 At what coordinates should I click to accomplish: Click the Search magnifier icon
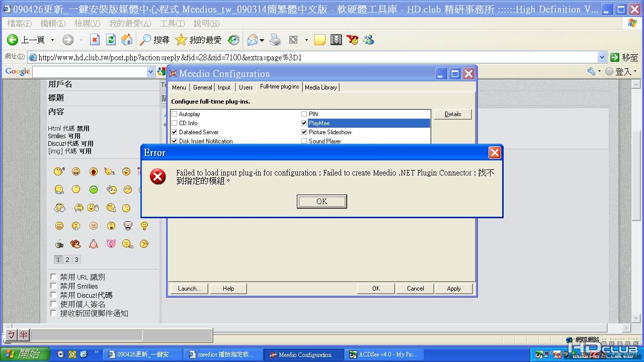click(145, 40)
